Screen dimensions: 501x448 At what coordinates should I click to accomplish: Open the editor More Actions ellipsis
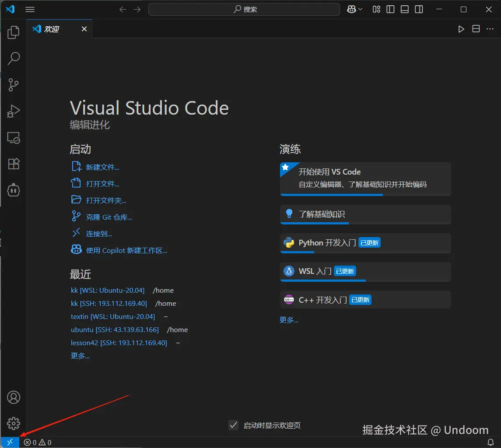click(490, 29)
